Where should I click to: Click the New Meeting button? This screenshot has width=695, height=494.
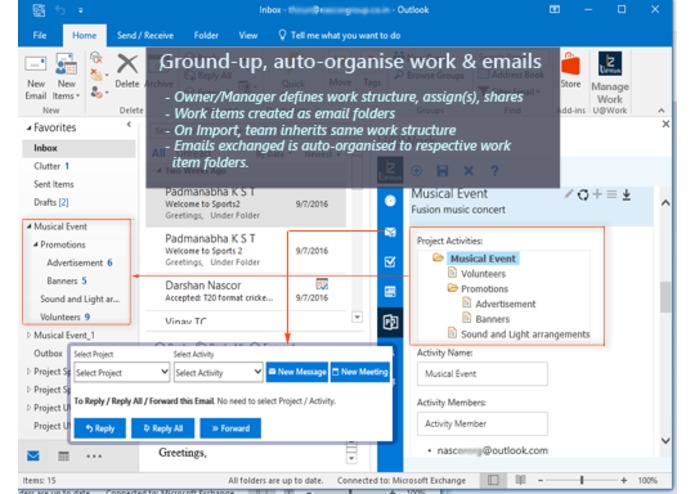click(360, 372)
